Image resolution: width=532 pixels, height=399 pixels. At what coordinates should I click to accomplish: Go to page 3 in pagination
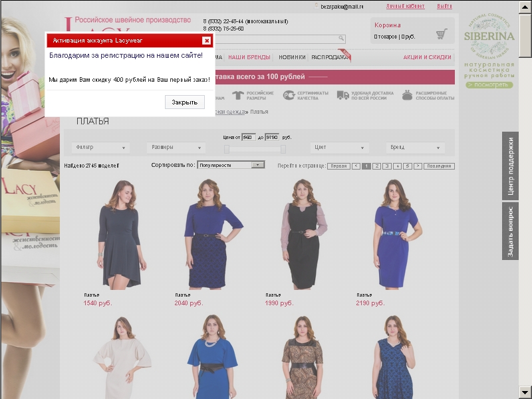coord(387,166)
